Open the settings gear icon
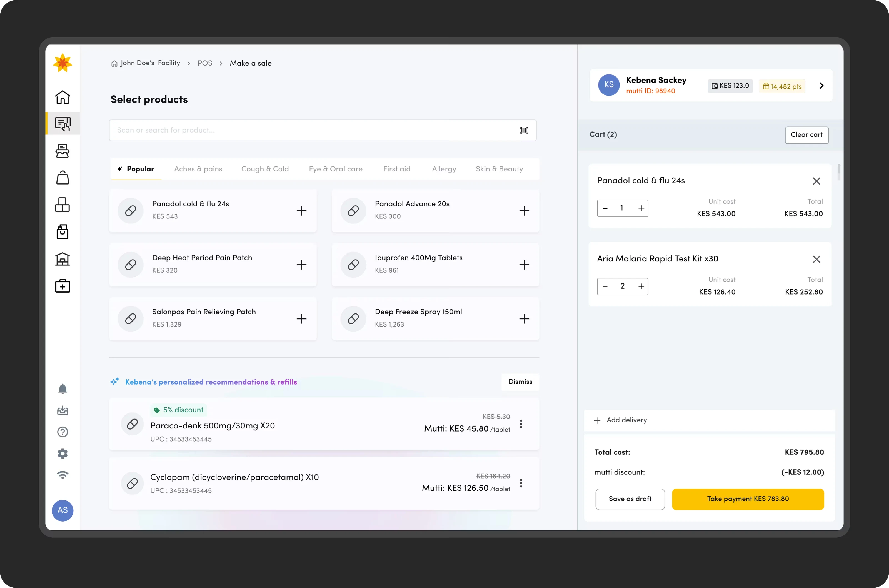Viewport: 889px width, 588px height. (62, 454)
